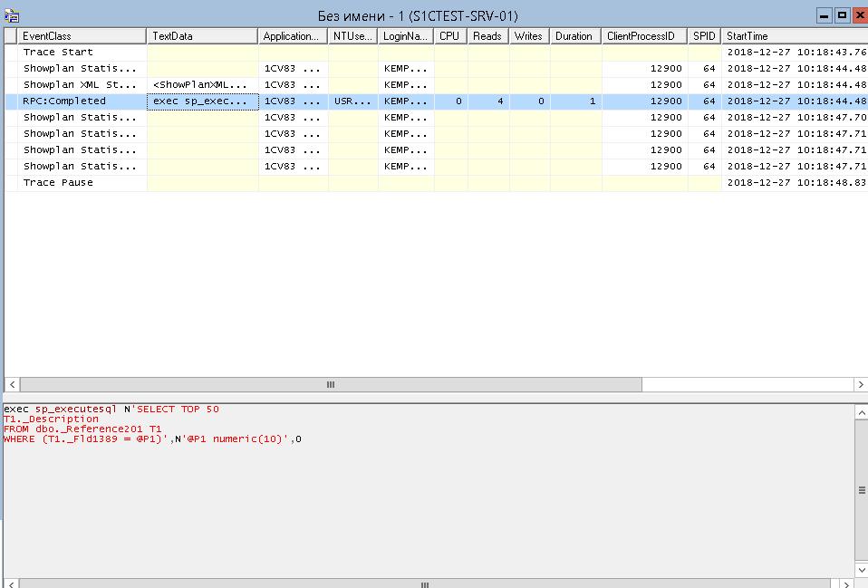
Task: Click the right arrow on the horizontal scrollbar
Action: (859, 385)
